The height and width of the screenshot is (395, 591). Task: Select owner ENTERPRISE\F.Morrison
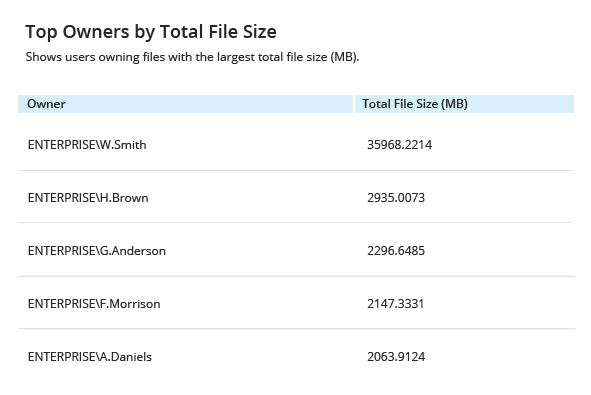pyautogui.click(x=94, y=304)
